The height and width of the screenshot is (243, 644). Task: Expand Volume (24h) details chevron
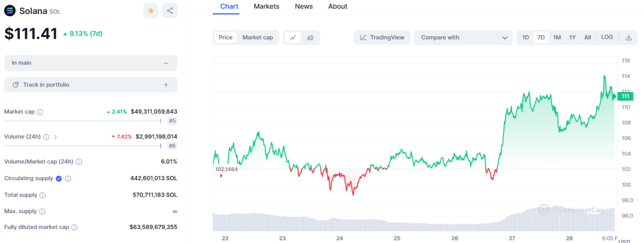pos(55,137)
